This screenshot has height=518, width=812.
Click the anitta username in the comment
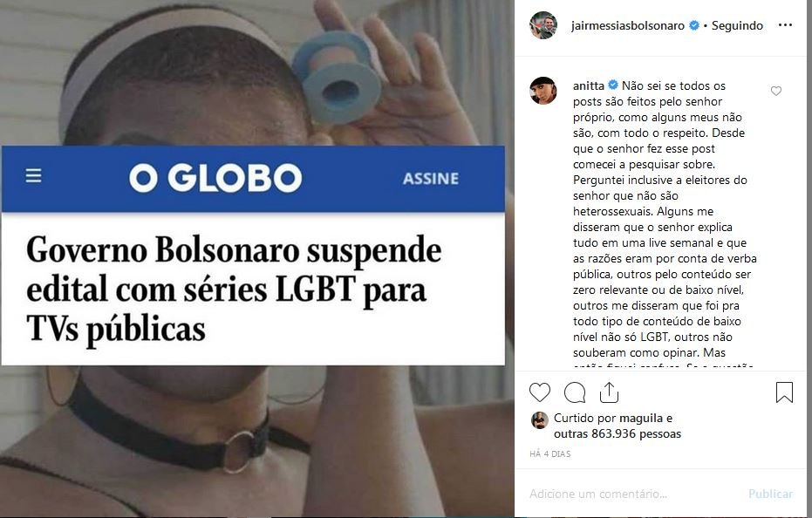point(588,85)
